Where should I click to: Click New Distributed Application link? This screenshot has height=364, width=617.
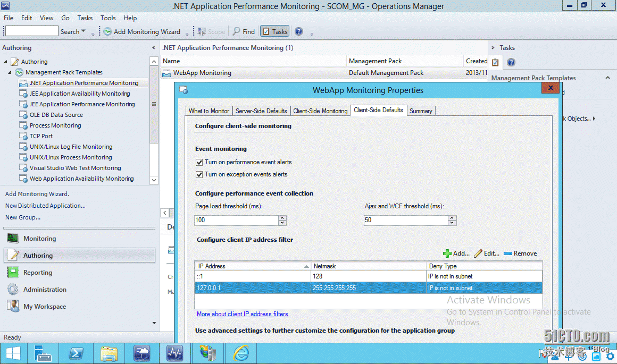point(45,206)
